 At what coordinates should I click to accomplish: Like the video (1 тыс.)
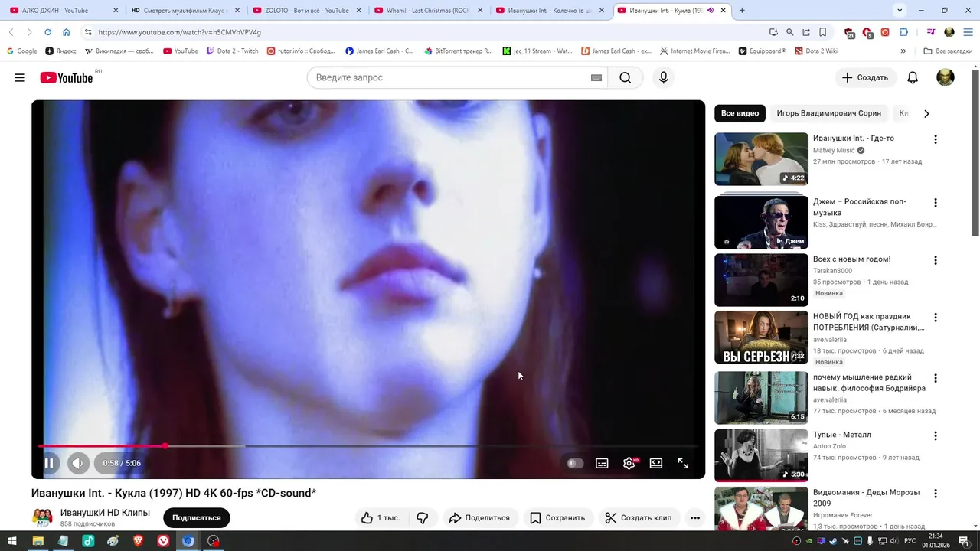pos(381,518)
